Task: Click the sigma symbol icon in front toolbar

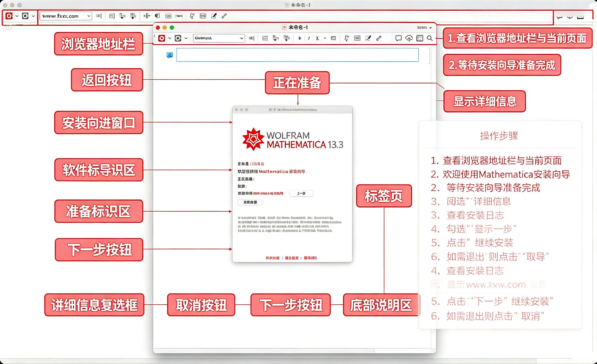Action: (318, 38)
